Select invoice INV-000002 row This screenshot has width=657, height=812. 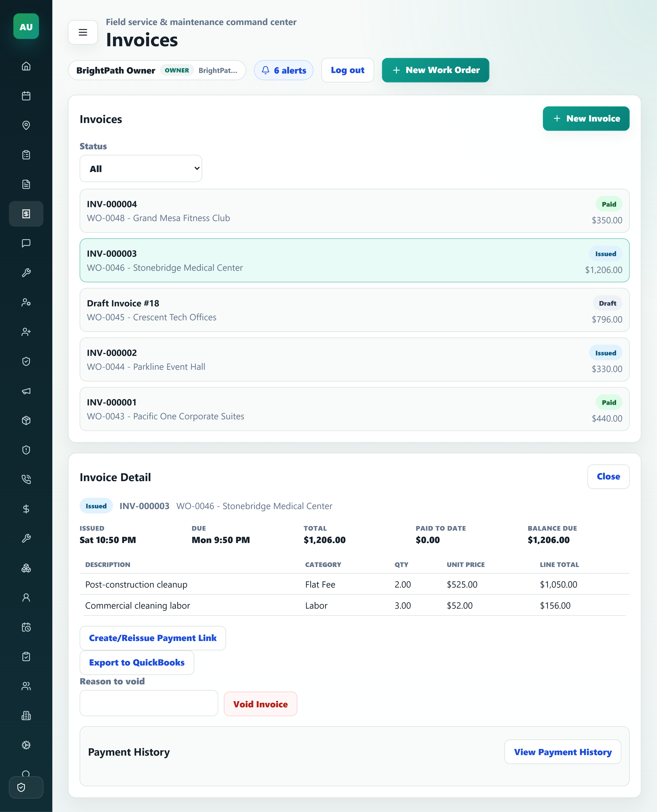pyautogui.click(x=354, y=360)
